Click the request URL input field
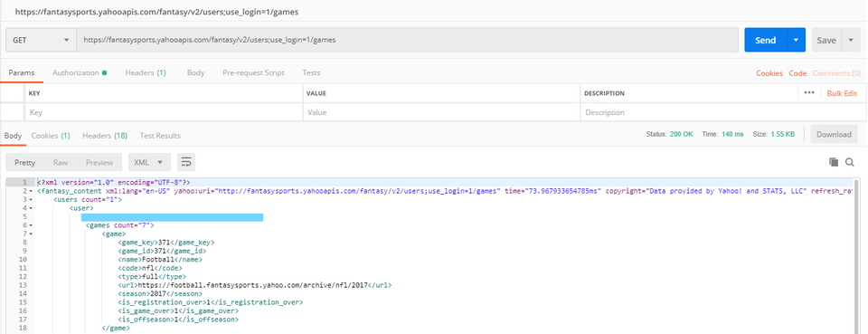The height and width of the screenshot is (334, 868). 408,40
